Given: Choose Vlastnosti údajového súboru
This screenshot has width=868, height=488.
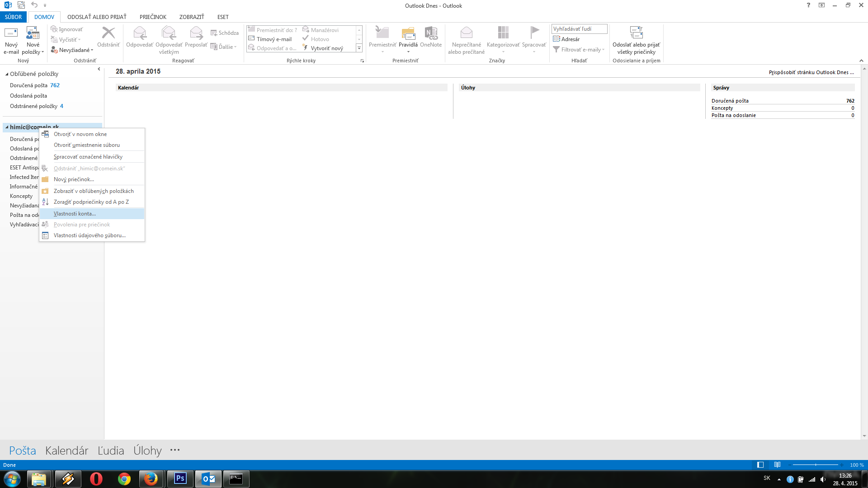Looking at the screenshot, I should [92, 235].
